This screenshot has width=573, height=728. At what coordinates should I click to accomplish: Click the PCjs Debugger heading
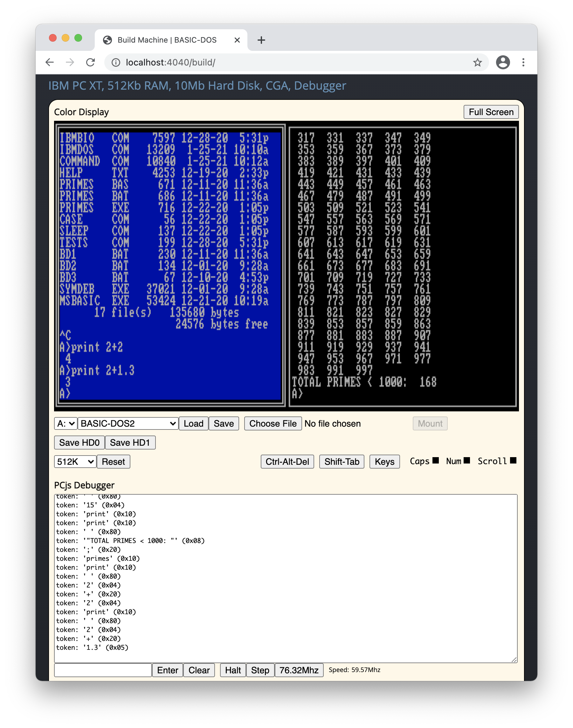84,485
